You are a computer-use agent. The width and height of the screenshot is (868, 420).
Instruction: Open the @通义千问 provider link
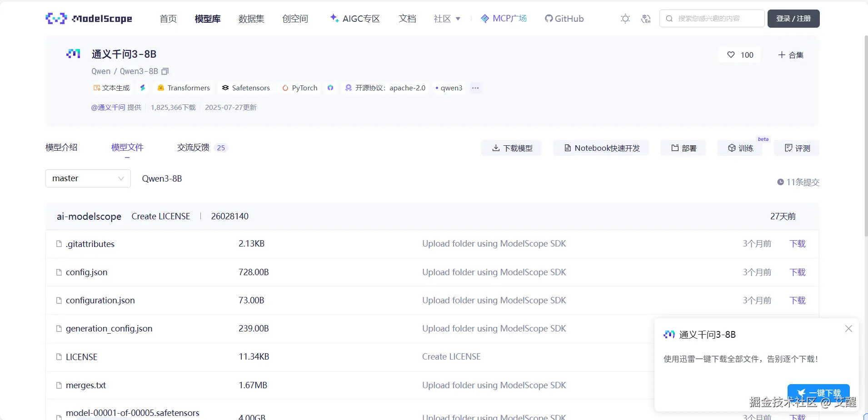108,107
